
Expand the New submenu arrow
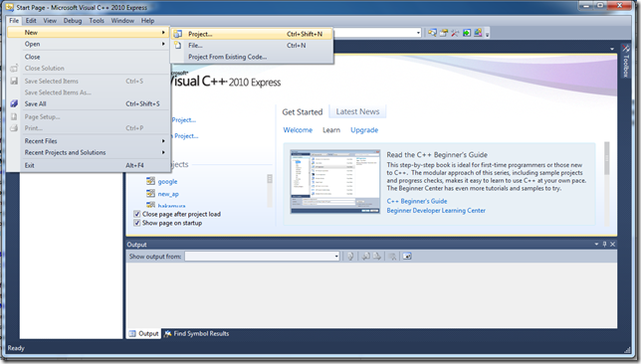(163, 32)
